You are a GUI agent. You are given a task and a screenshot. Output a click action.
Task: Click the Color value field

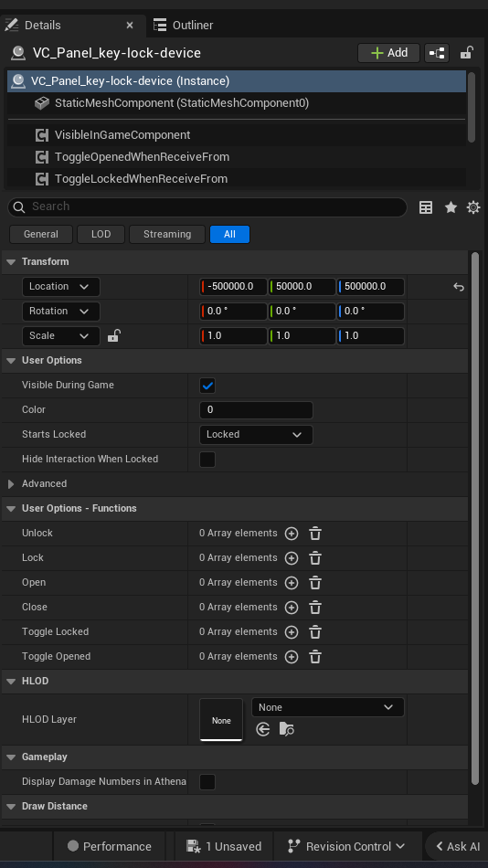(256, 410)
